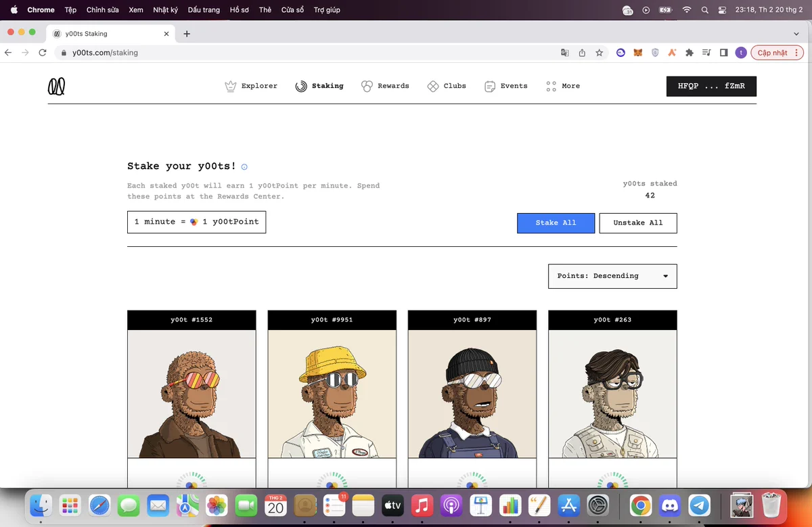Click the y00t #263 card title
812x527 pixels.
(612, 320)
